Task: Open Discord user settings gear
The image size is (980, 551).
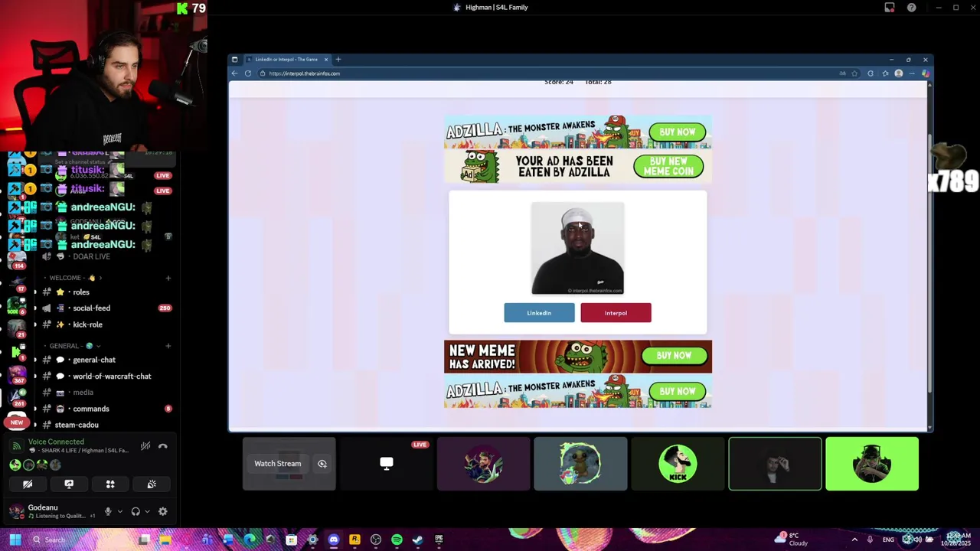Action: pos(162,511)
